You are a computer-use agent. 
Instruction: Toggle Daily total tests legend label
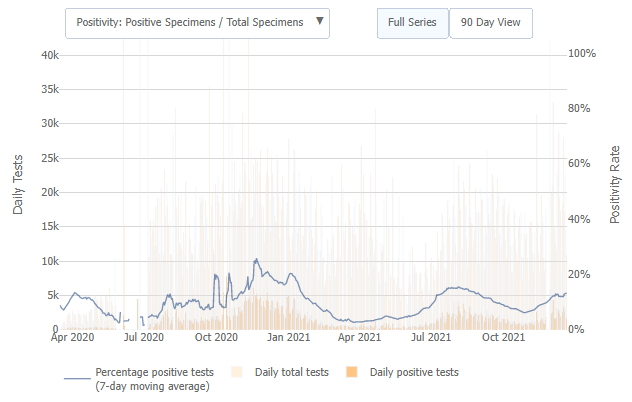pos(290,372)
